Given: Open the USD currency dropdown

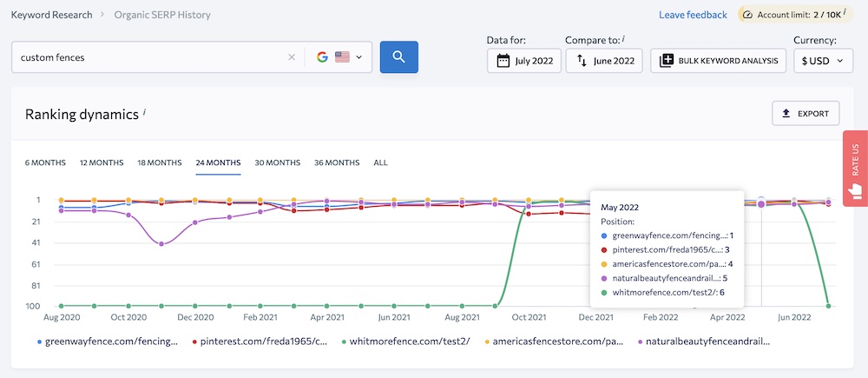Looking at the screenshot, I should 822,61.
